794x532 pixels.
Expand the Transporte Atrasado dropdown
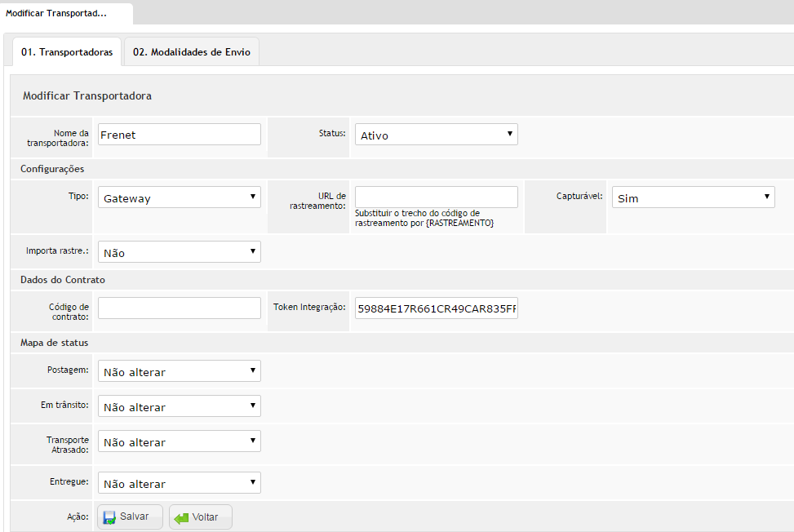[179, 441]
